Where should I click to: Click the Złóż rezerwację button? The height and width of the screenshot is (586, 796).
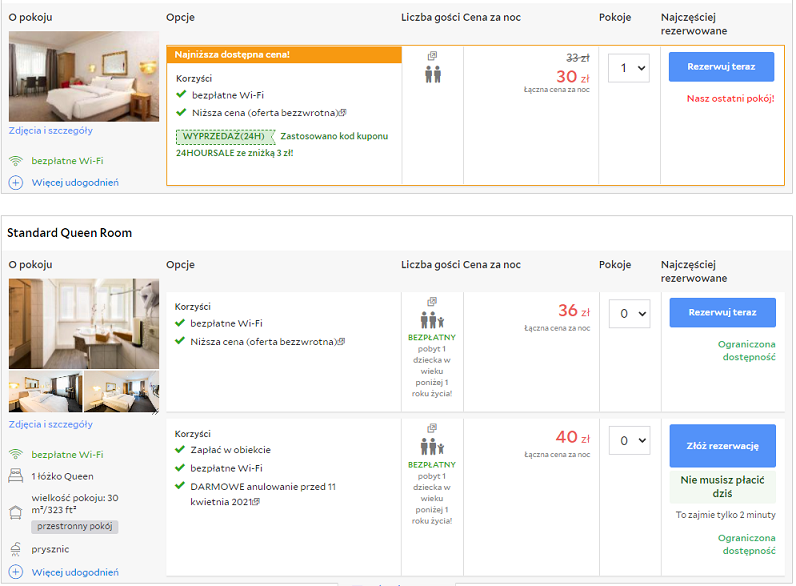[722, 446]
